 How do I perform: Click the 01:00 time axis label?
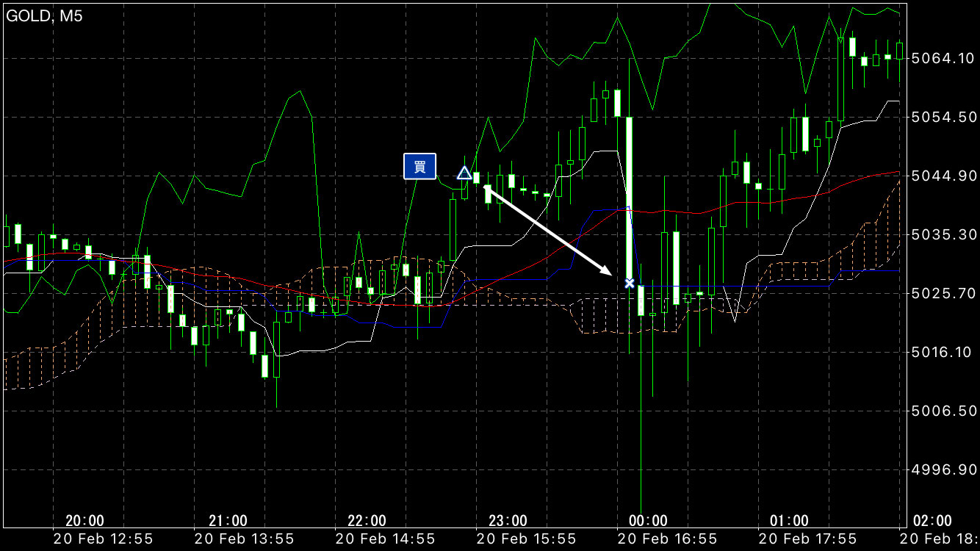point(789,521)
